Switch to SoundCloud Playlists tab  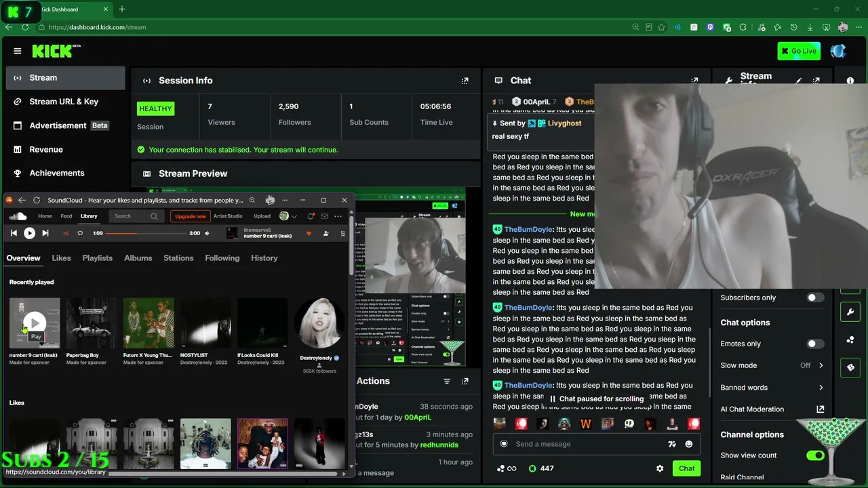click(98, 258)
